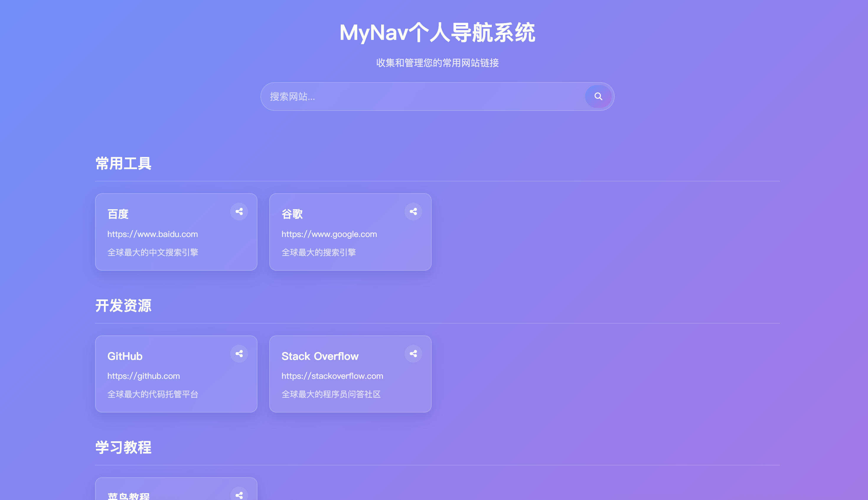The height and width of the screenshot is (500, 868).
Task: Click the 常用工具 section heading
Action: coord(124,164)
